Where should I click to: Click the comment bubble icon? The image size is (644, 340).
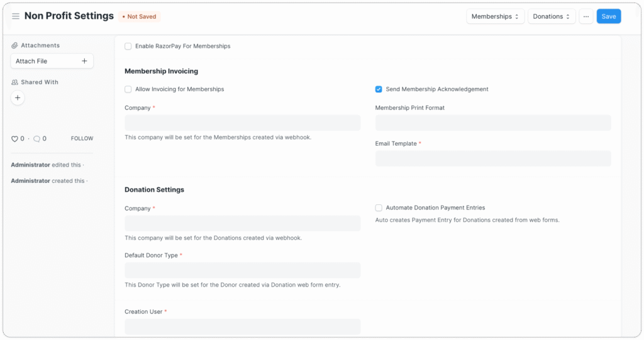pos(36,138)
